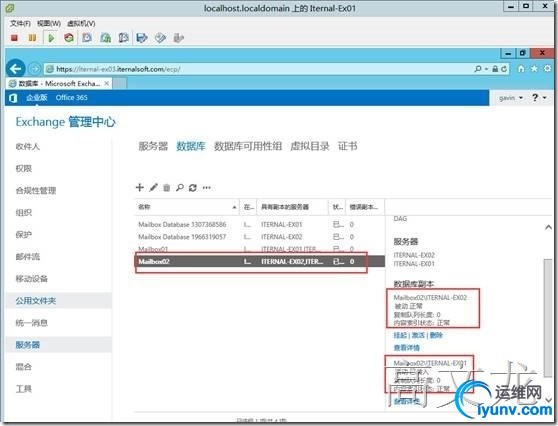Open browser favorites star icon
558x426 pixels.
[534, 69]
